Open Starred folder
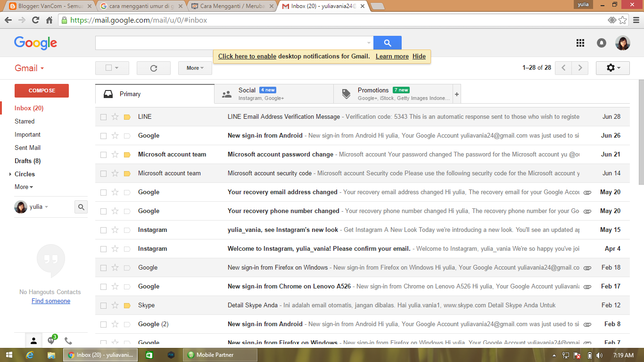644x362 pixels. (x=25, y=122)
